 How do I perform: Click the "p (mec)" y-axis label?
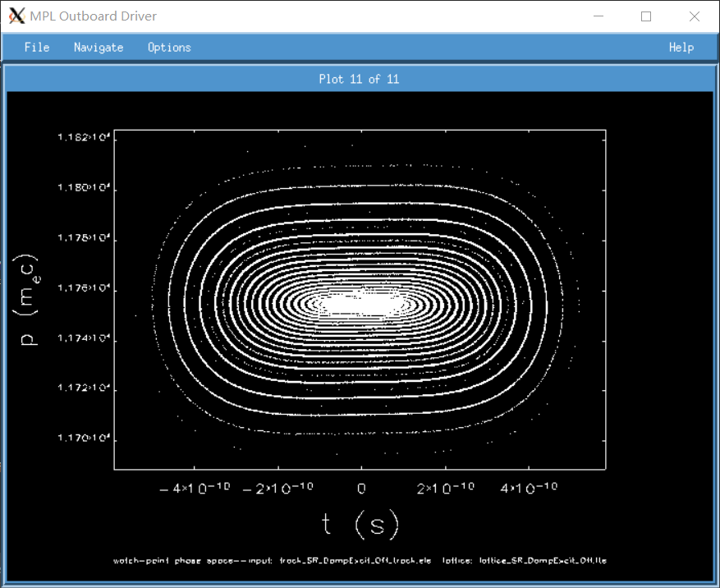[x=30, y=299]
